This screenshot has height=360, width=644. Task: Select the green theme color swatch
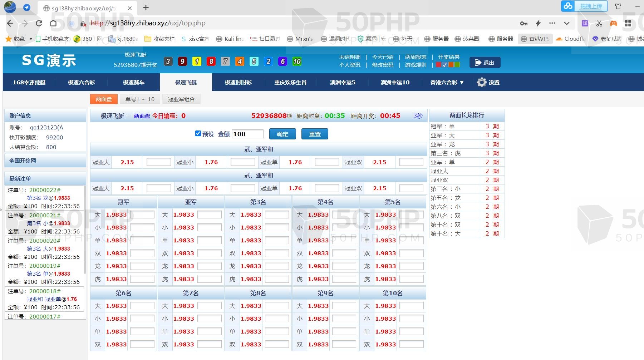click(x=457, y=65)
